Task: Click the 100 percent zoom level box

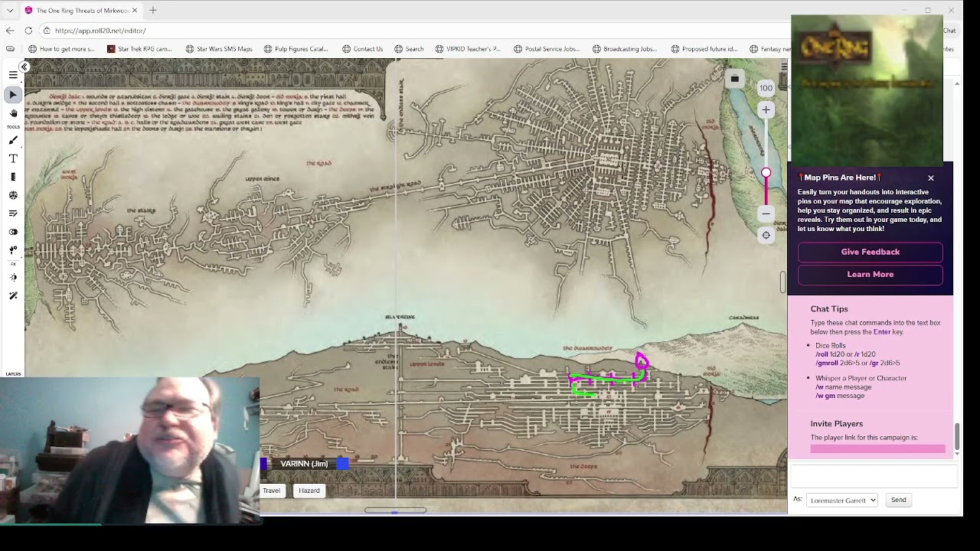Action: 766,88
